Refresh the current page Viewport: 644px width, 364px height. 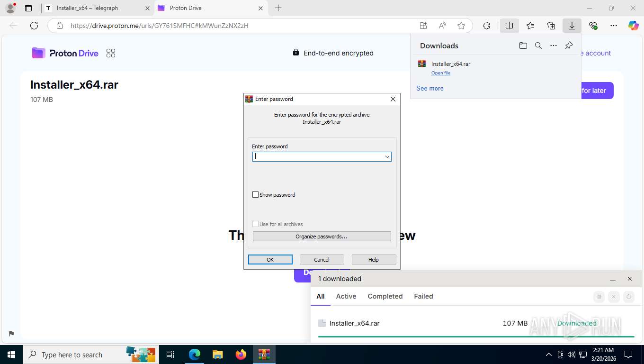coord(34,26)
